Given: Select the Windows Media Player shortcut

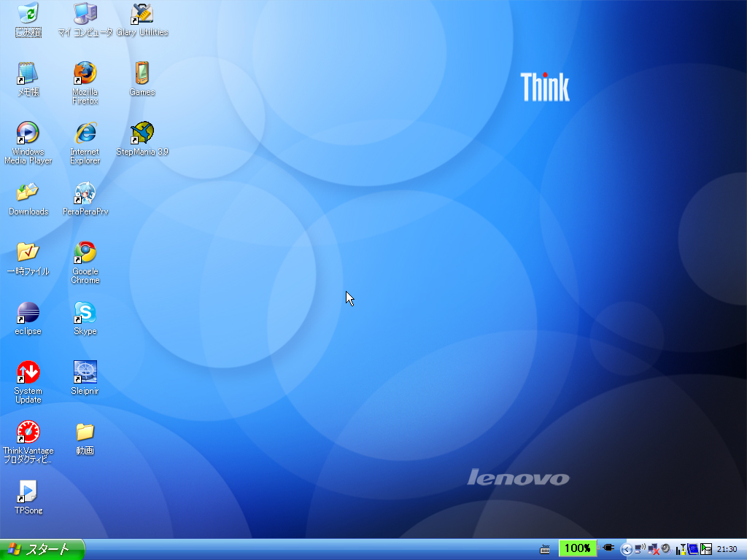Looking at the screenshot, I should 28,143.
